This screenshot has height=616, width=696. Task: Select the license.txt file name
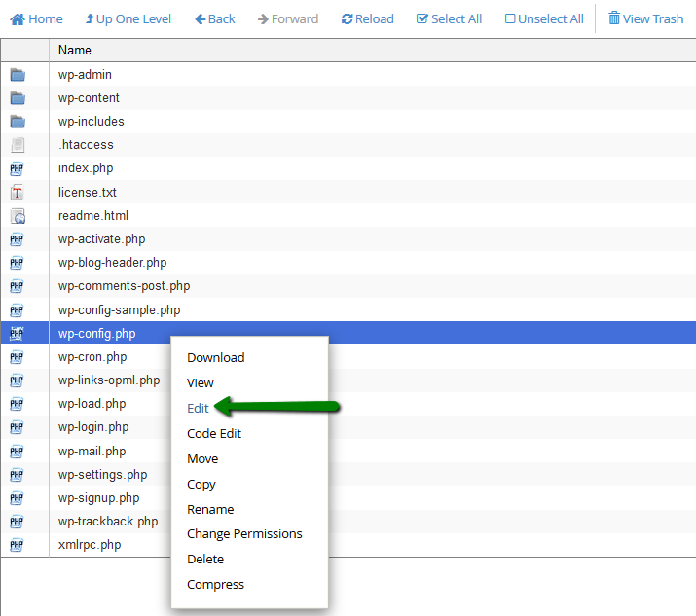pyautogui.click(x=87, y=192)
